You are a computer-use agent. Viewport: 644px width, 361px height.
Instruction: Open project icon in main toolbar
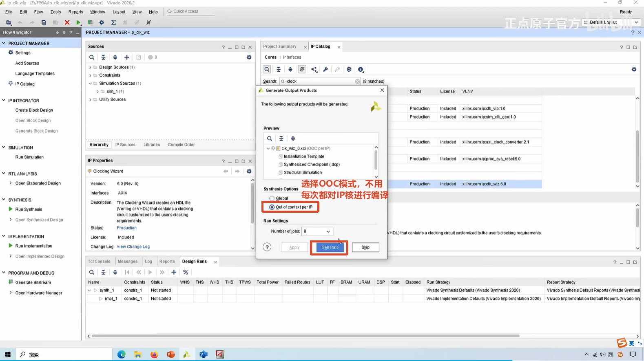pyautogui.click(x=9, y=22)
